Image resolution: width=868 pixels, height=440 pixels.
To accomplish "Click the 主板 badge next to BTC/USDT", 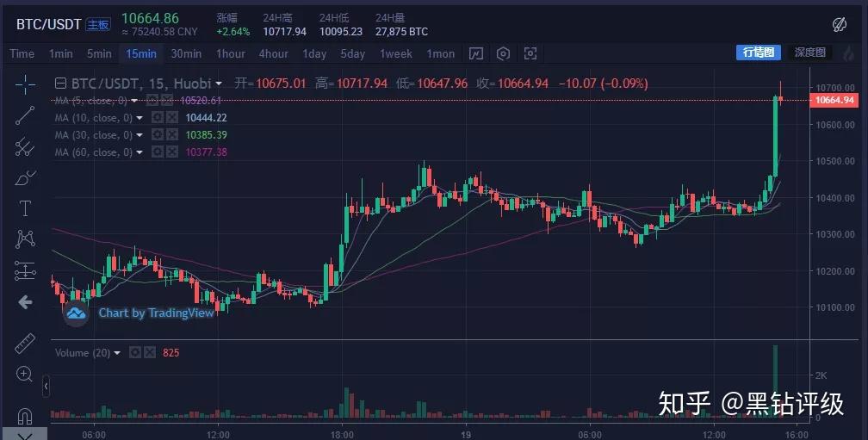I will [98, 24].
